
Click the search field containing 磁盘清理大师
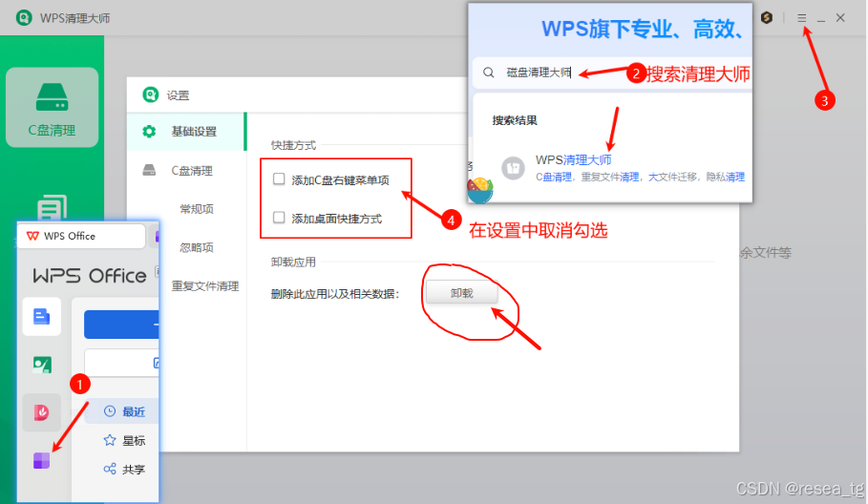coord(612,73)
